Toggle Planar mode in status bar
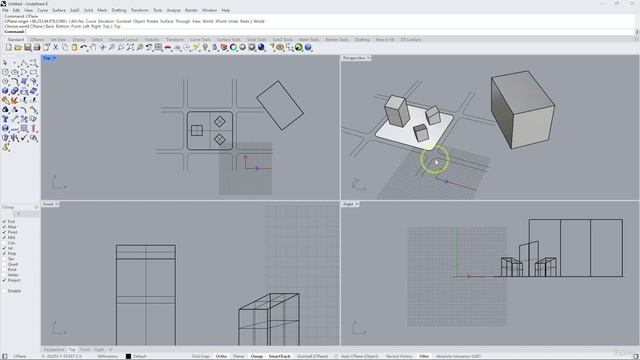 [x=238, y=356]
